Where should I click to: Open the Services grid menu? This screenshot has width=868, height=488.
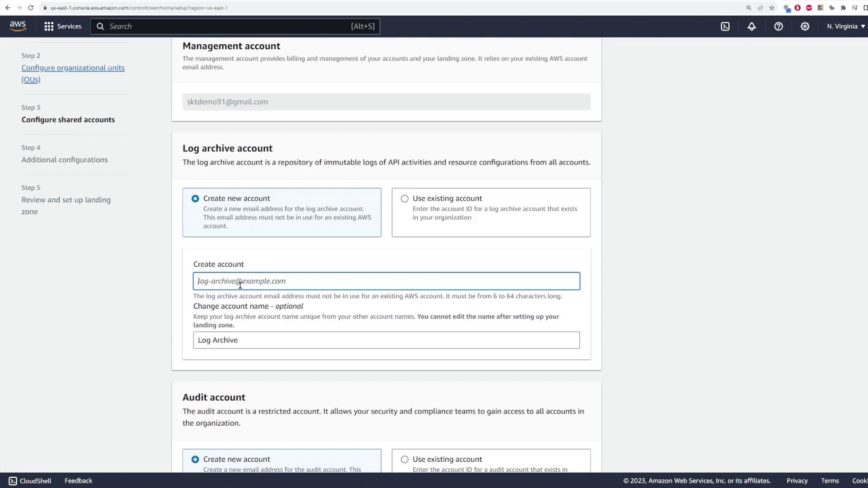click(63, 26)
